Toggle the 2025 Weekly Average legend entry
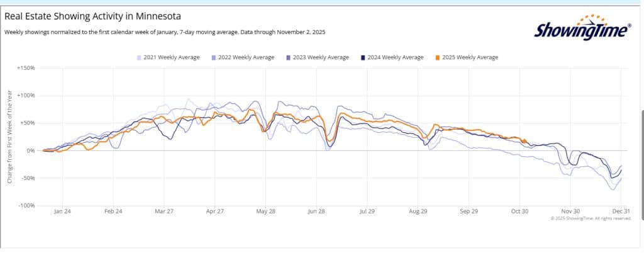 467,57
